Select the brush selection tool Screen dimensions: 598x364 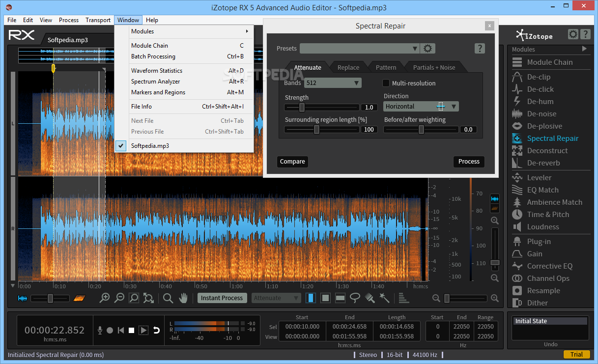(370, 298)
